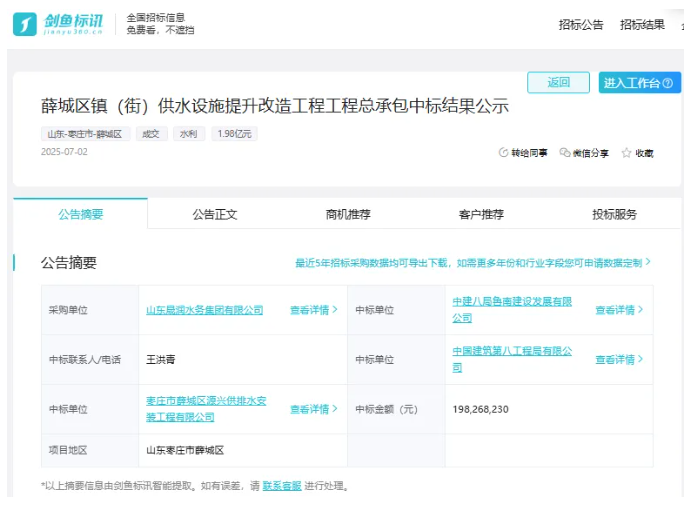This screenshot has width=688, height=507.
Task: Click the 剑鱼标讯 logo icon
Action: [26, 25]
